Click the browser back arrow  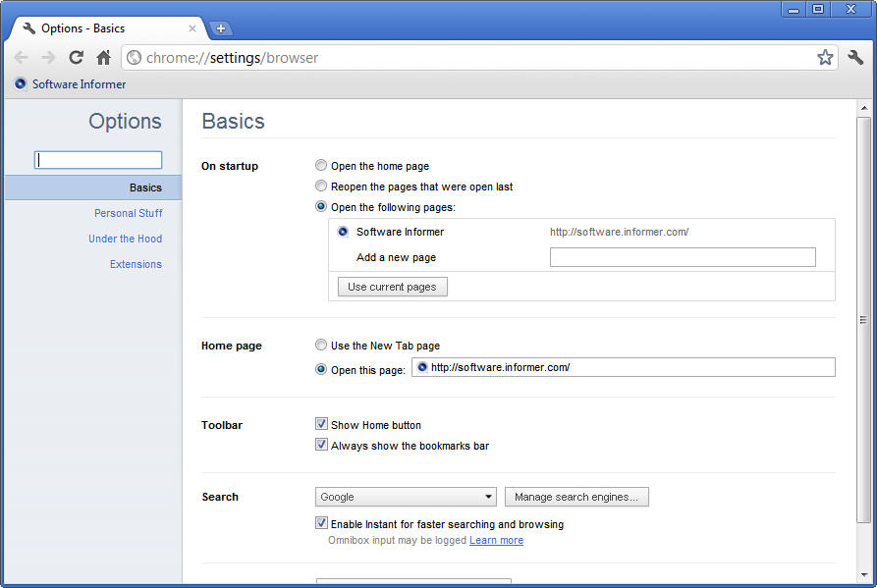point(22,58)
